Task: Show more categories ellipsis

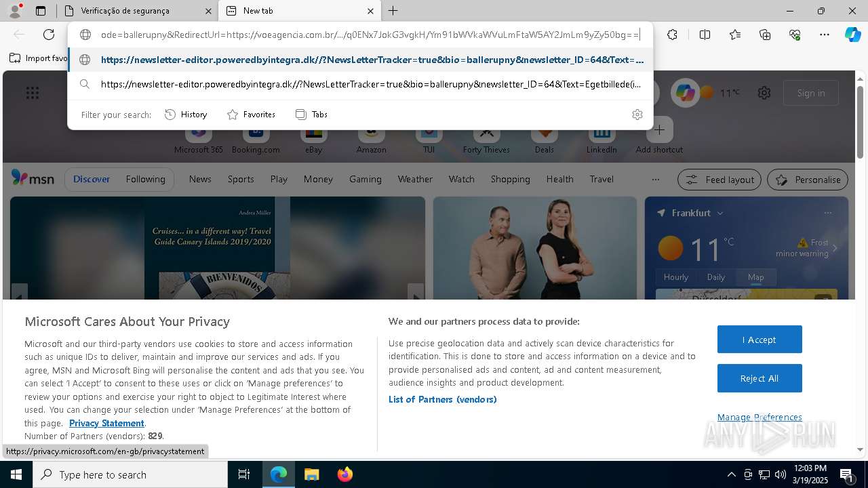Action: (x=655, y=179)
